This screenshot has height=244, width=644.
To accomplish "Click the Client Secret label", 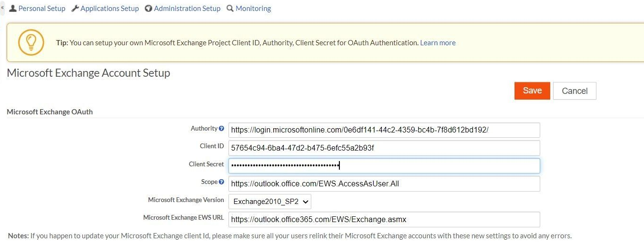I will coord(206,164).
